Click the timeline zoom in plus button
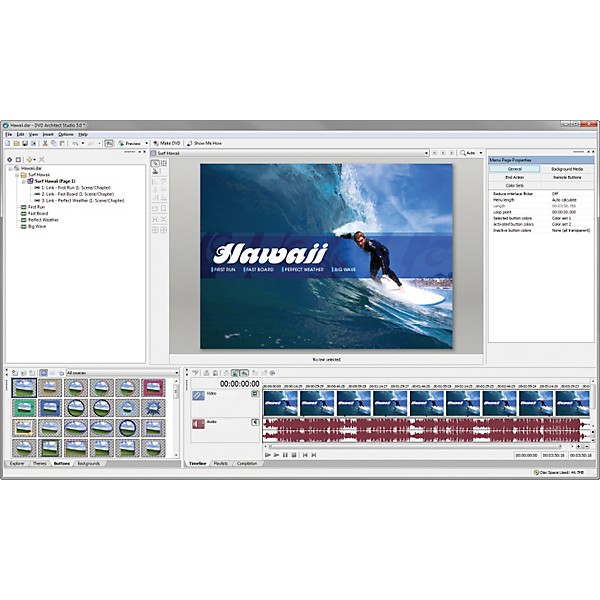This screenshot has height=600, width=600. coord(579,447)
